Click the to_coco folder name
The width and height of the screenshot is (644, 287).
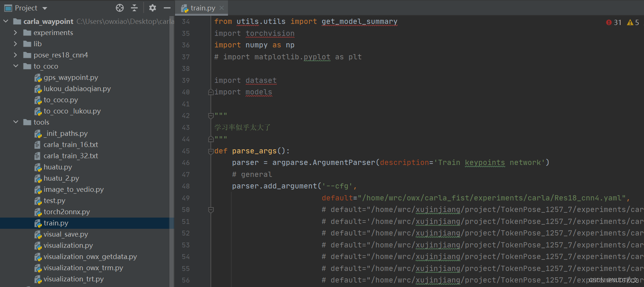point(46,66)
